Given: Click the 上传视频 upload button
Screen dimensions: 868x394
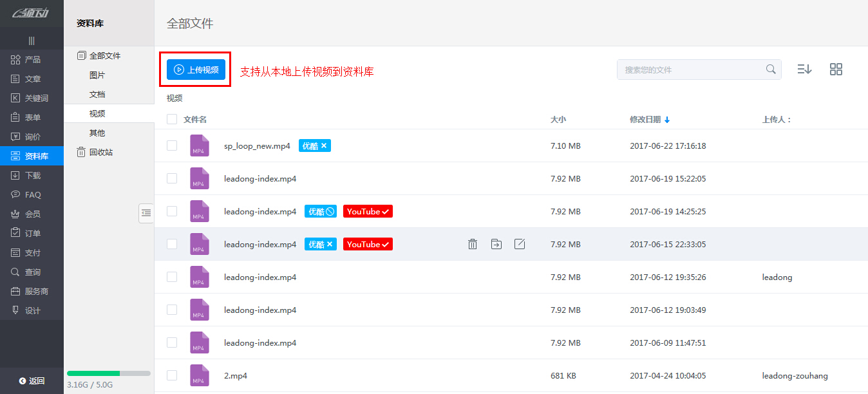Looking at the screenshot, I should pos(196,70).
